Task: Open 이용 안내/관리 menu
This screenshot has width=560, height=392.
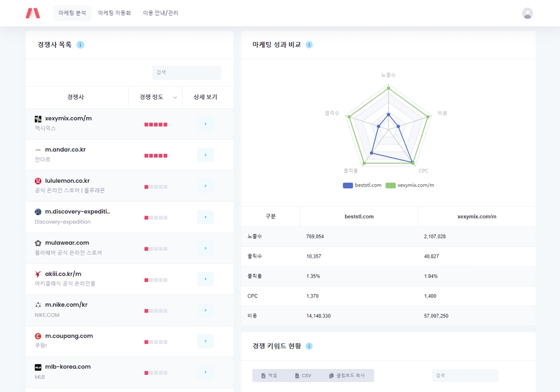Action: [x=161, y=13]
